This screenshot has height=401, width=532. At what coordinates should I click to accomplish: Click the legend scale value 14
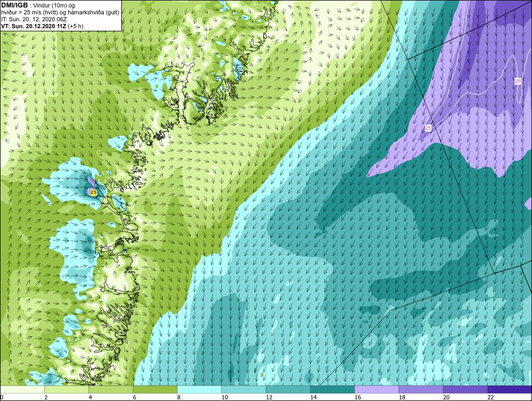[x=313, y=397]
